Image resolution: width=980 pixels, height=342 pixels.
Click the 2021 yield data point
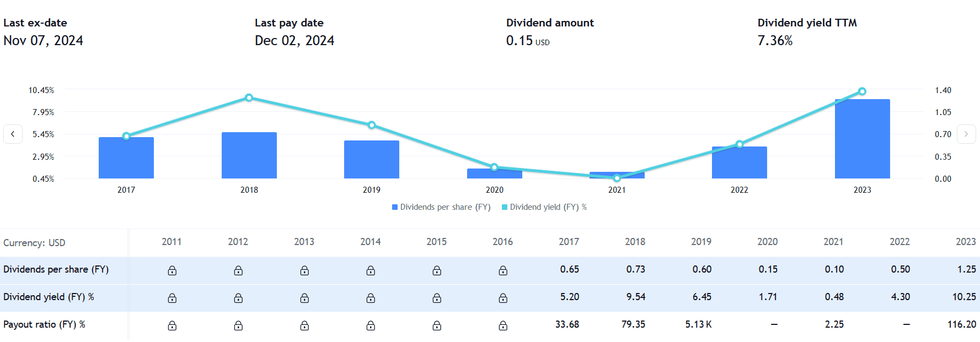pyautogui.click(x=617, y=178)
